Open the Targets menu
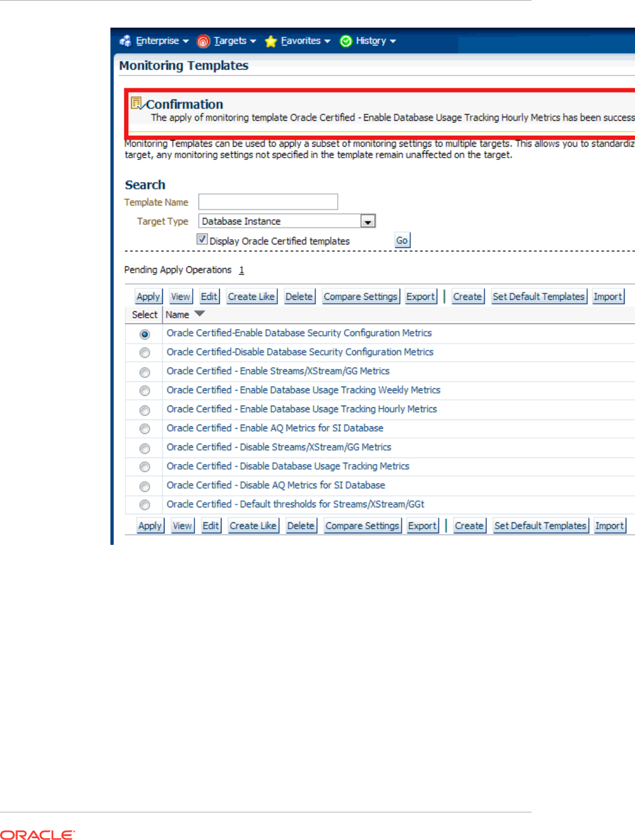Viewport: 635px width, 840px height. tap(235, 41)
